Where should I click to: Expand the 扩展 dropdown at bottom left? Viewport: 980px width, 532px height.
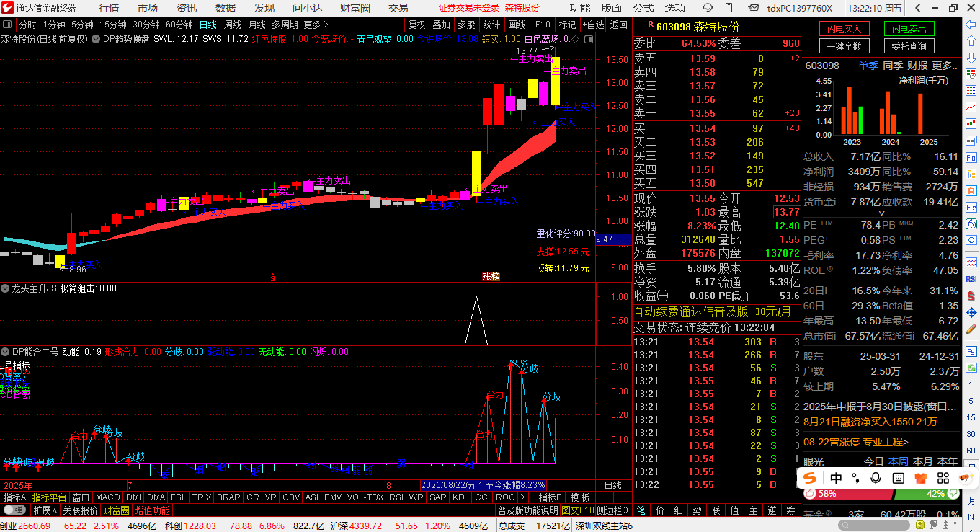45,510
